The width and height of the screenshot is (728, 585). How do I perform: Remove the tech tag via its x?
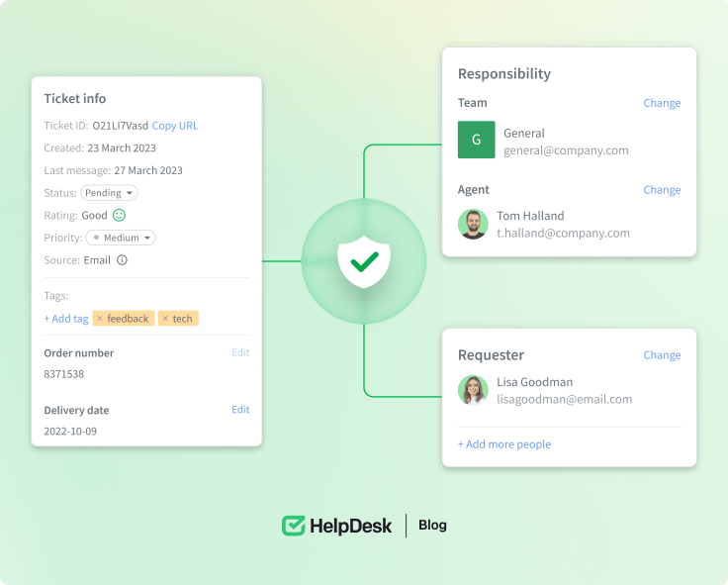pos(165,319)
